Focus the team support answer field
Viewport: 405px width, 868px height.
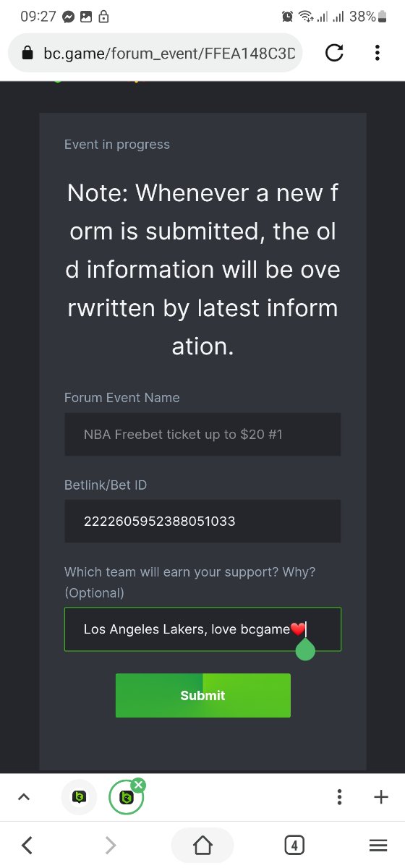point(202,629)
